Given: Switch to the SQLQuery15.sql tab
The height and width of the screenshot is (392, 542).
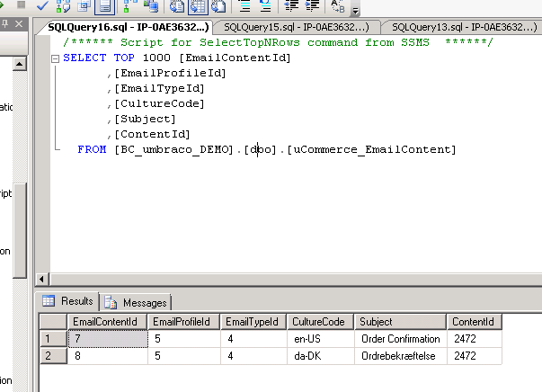Looking at the screenshot, I should 297,27.
